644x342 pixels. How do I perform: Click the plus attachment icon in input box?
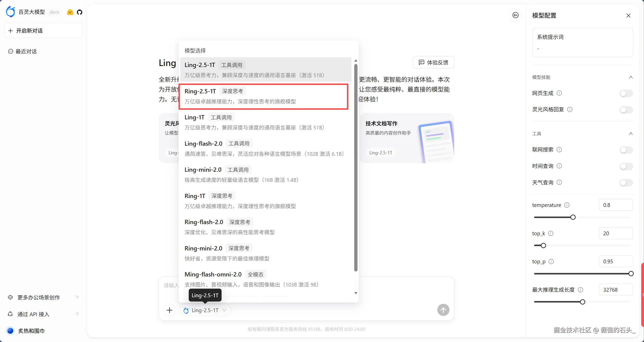pos(170,310)
